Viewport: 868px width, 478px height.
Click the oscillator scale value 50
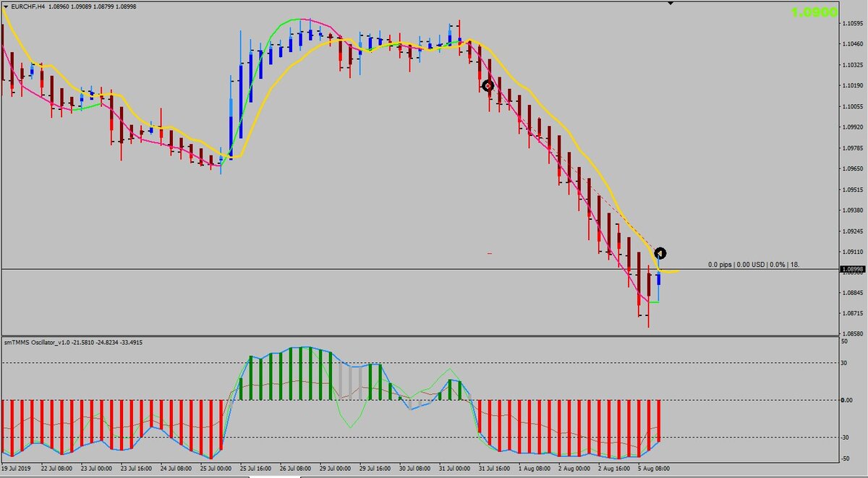846,343
